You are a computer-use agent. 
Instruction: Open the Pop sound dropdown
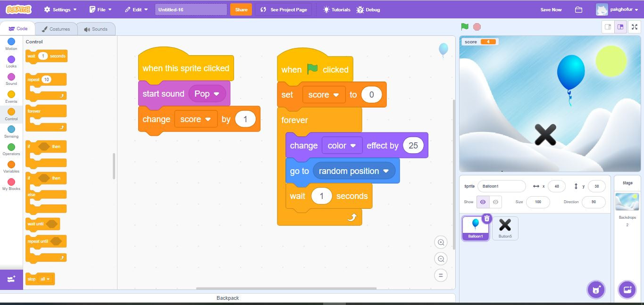tap(217, 94)
